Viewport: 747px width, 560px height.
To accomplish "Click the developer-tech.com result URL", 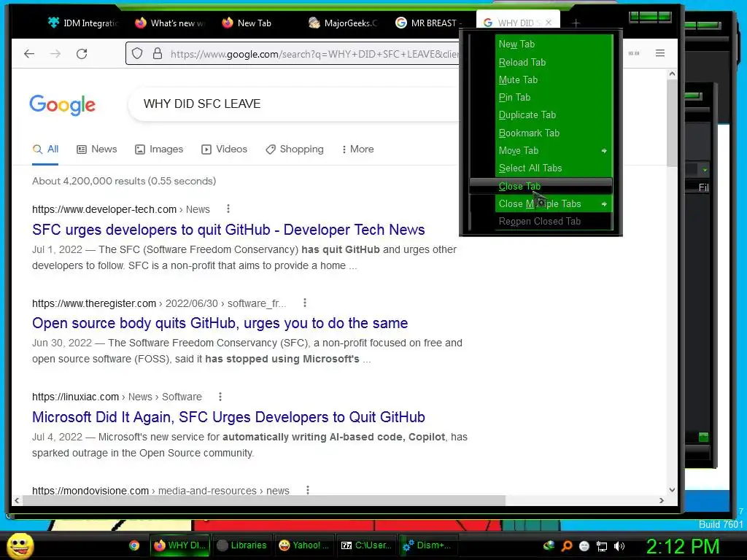I will click(121, 209).
